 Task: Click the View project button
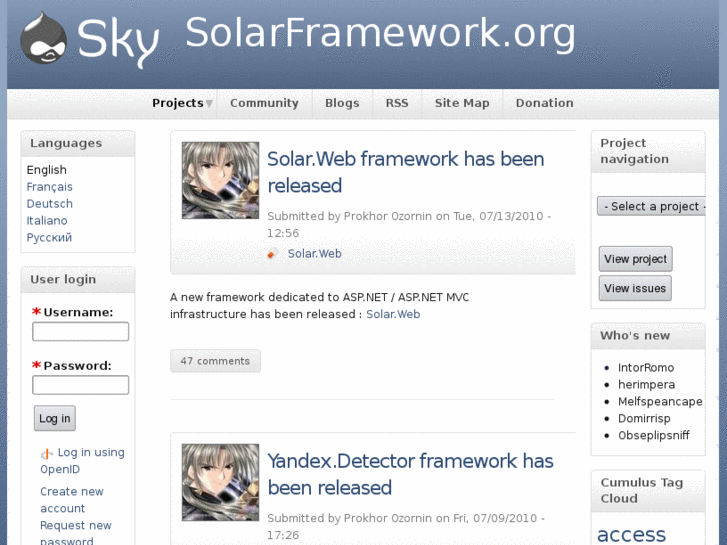tap(635, 259)
